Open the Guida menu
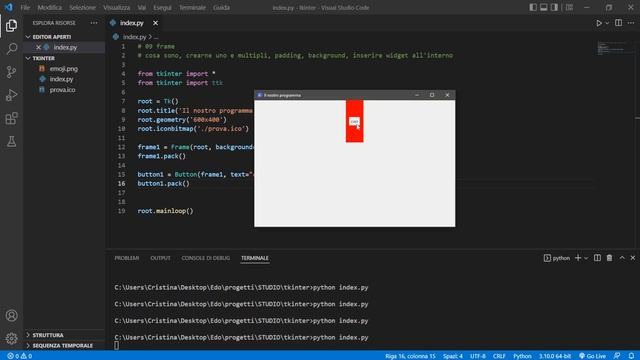 pos(221,7)
